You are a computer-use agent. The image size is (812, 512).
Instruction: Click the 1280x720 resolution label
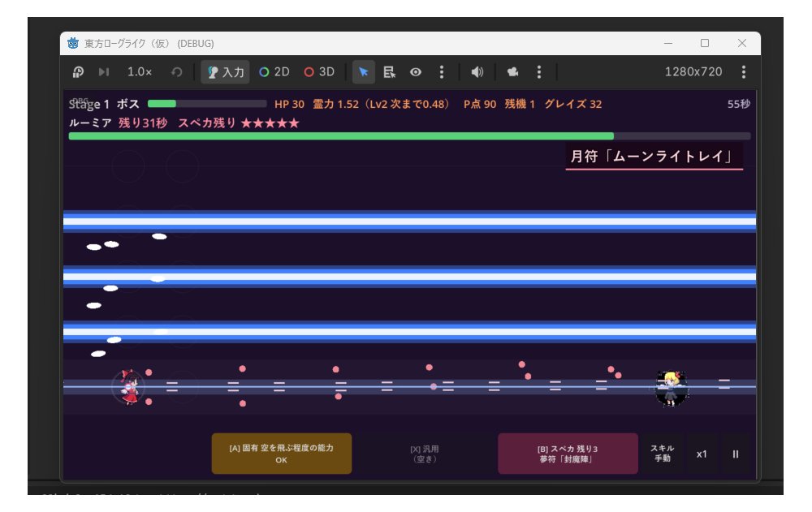pos(693,72)
